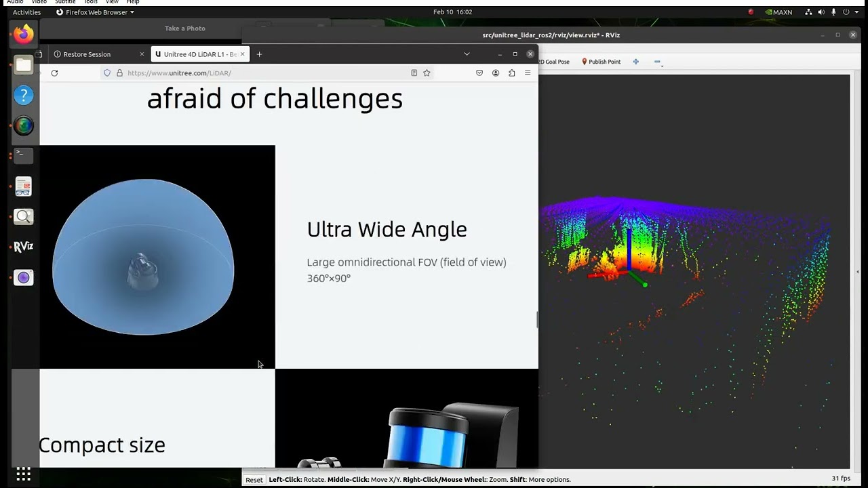Open the colorful lens app dock icon
Screen dimensions: 868x488
pos(24,126)
